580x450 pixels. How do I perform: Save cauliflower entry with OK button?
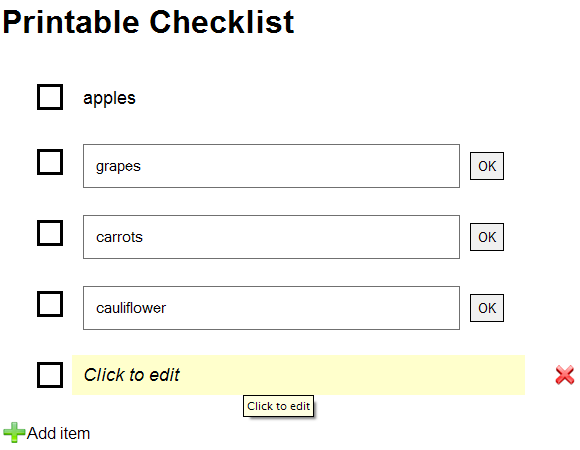coord(487,308)
